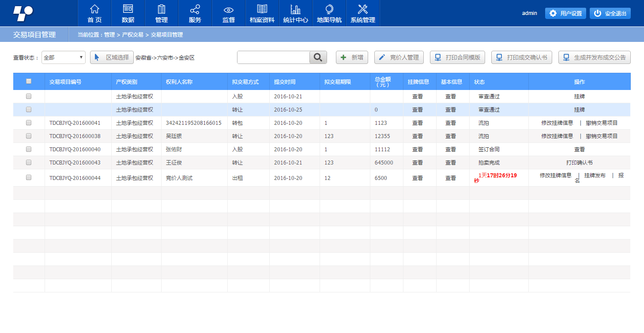Click 修改挂牌信息 for TDCBJYQ-201600044
The width and height of the screenshot is (644, 333).
click(555, 175)
